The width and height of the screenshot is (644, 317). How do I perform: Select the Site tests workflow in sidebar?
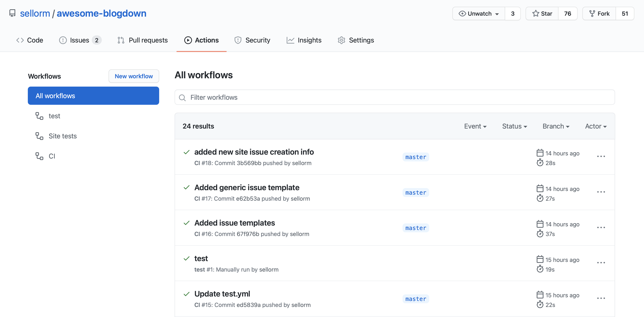point(93,136)
